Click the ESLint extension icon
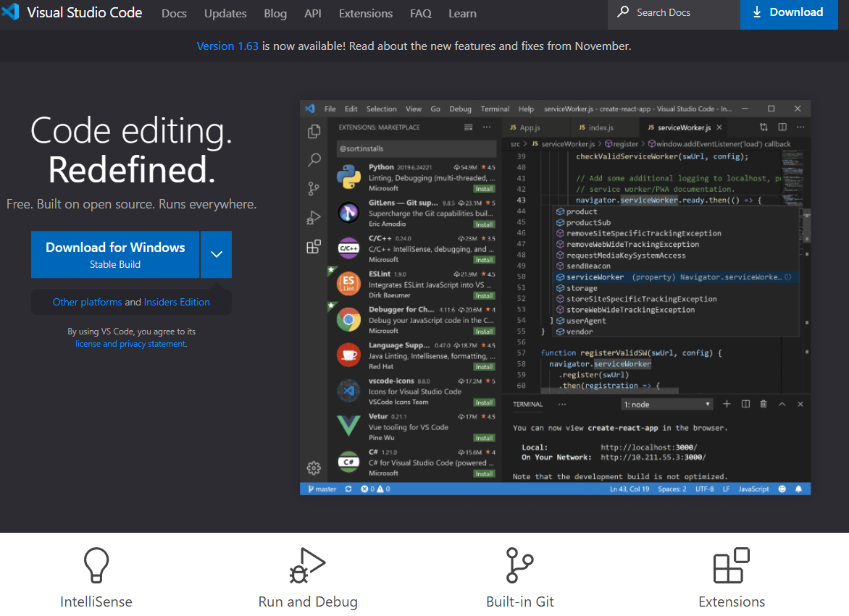Image resolution: width=849 pixels, height=616 pixels. point(348,284)
